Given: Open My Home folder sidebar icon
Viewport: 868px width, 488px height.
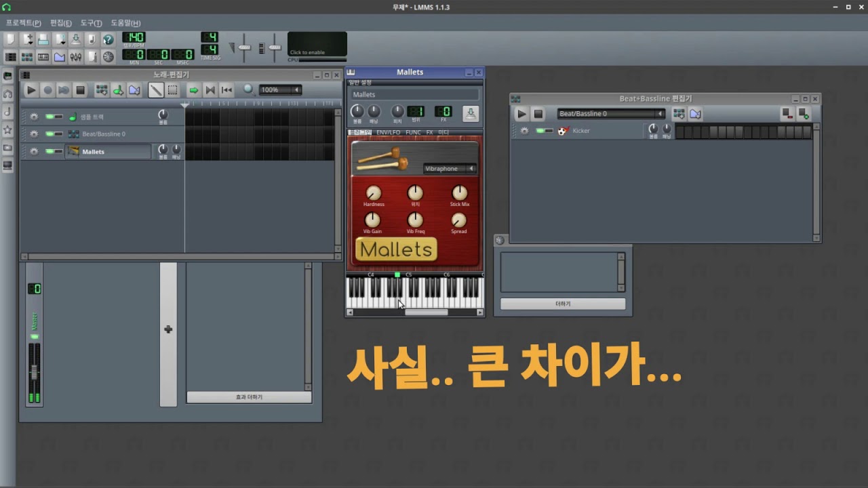Looking at the screenshot, I should [8, 147].
